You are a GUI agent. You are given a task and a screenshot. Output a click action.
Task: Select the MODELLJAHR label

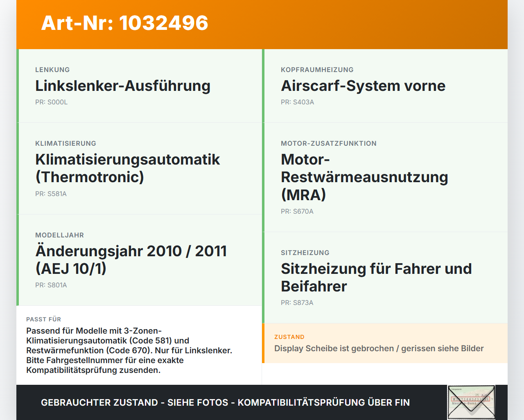coord(59,235)
